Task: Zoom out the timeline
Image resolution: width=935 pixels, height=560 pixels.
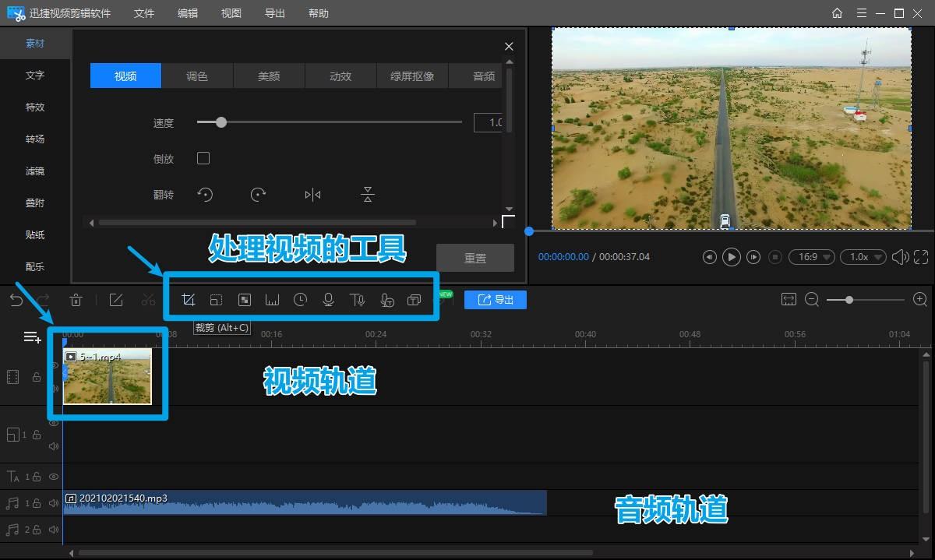Action: tap(812, 300)
